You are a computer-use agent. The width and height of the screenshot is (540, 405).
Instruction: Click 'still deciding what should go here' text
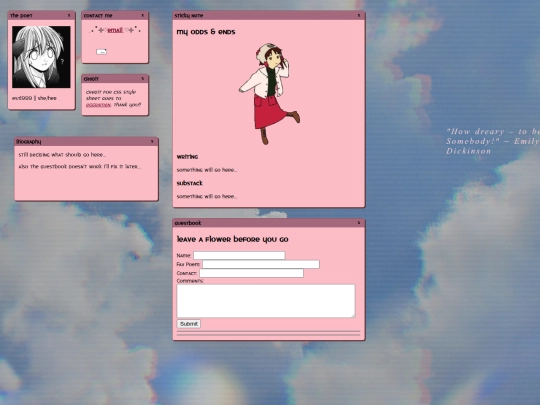tap(62, 155)
